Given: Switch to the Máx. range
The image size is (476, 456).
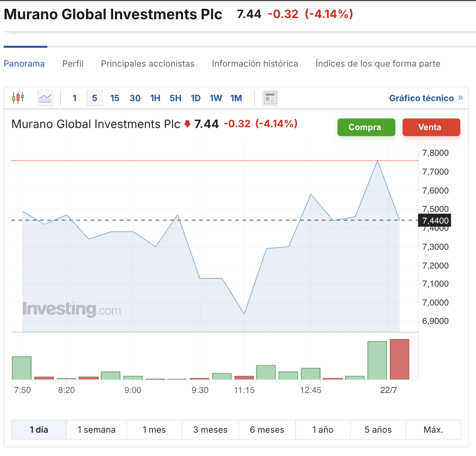Looking at the screenshot, I should (x=433, y=430).
